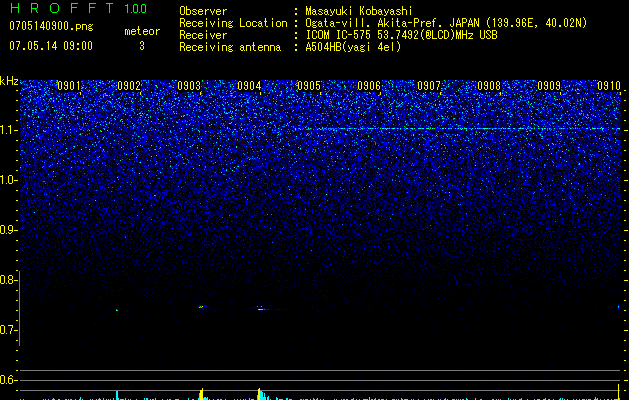The image size is (629, 400).
Task: Click the ICOM IC-575 receiver text
Action: click(x=401, y=35)
